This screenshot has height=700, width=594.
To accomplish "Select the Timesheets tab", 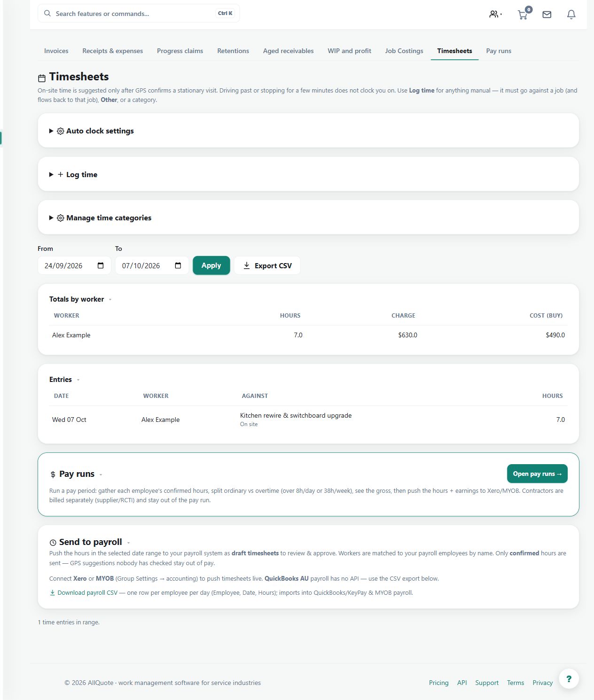I will [x=454, y=51].
